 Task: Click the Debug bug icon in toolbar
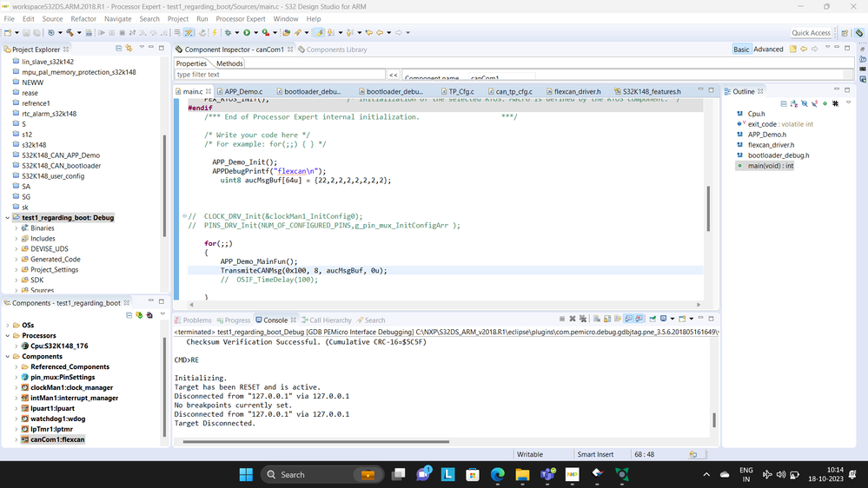tap(228, 33)
